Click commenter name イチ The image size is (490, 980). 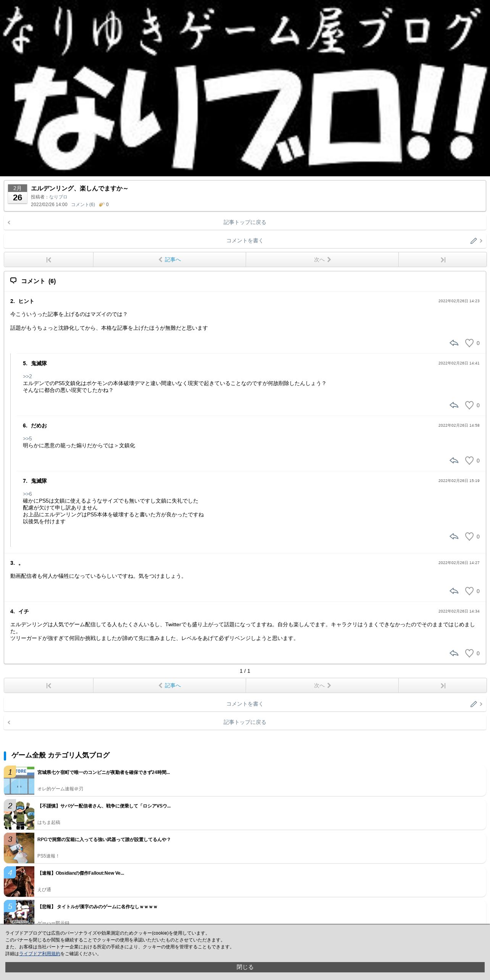(24, 611)
